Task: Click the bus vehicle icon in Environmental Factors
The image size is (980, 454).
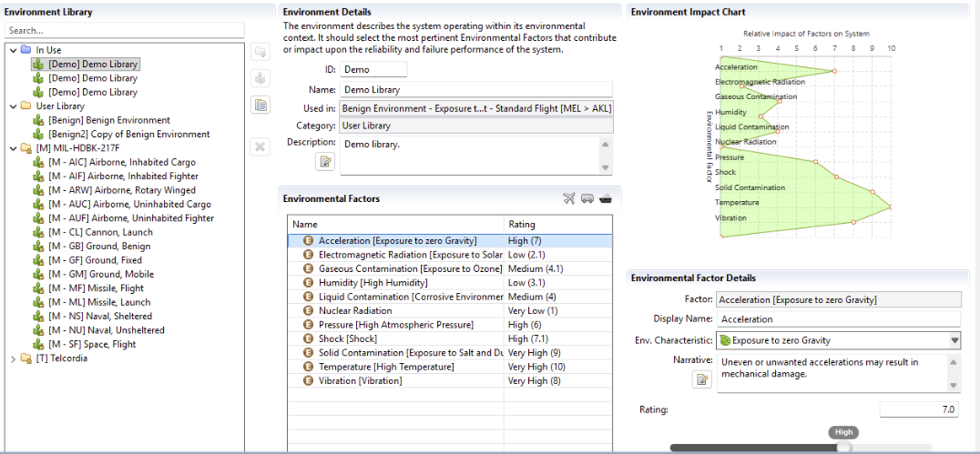Action: (x=587, y=198)
